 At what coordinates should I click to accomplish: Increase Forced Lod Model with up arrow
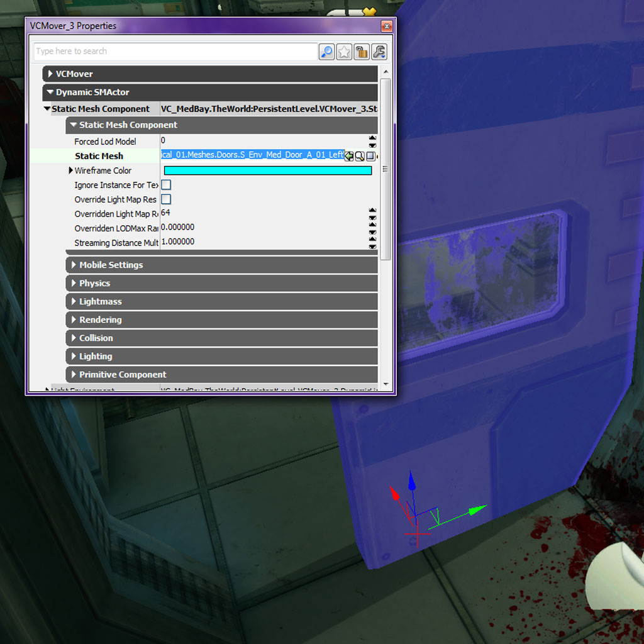coord(372,138)
